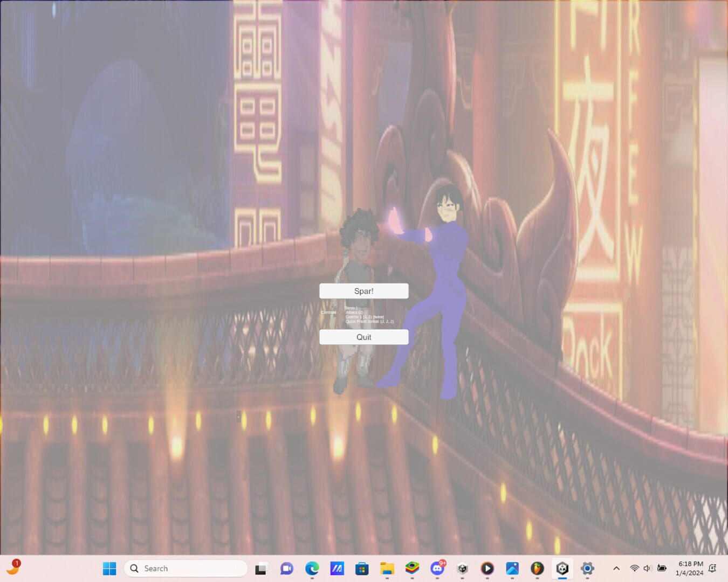The width and height of the screenshot is (728, 582).
Task: Open File Explorer from the taskbar
Action: pyautogui.click(x=387, y=568)
